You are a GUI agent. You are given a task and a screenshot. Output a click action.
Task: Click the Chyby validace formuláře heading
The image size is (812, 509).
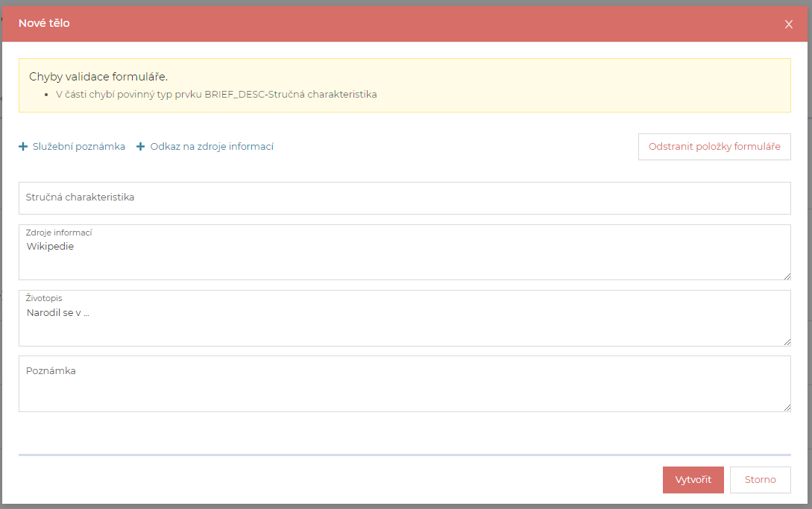(98, 77)
